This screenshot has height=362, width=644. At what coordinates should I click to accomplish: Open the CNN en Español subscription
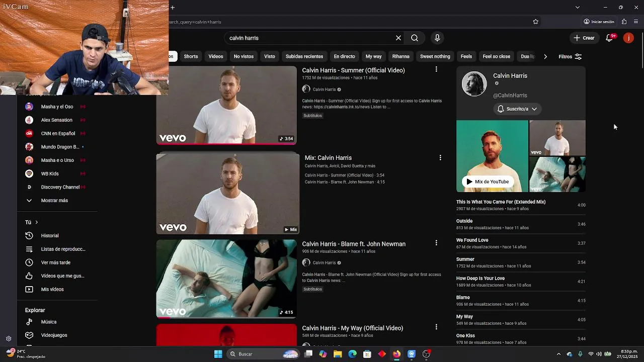click(57, 133)
